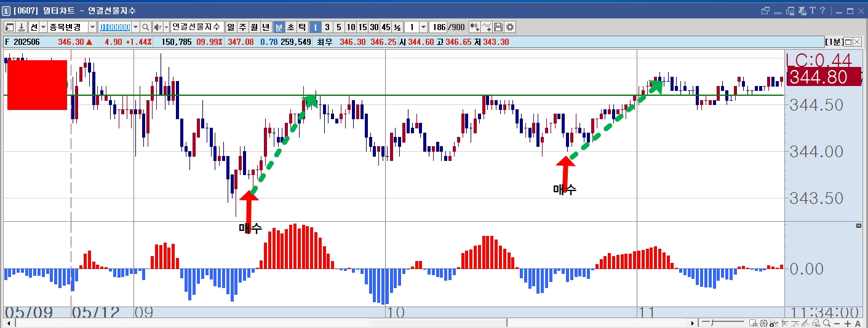The height and width of the screenshot is (328, 868).
Task: Open the interval value dropdown showing 1
Action: tap(423, 27)
